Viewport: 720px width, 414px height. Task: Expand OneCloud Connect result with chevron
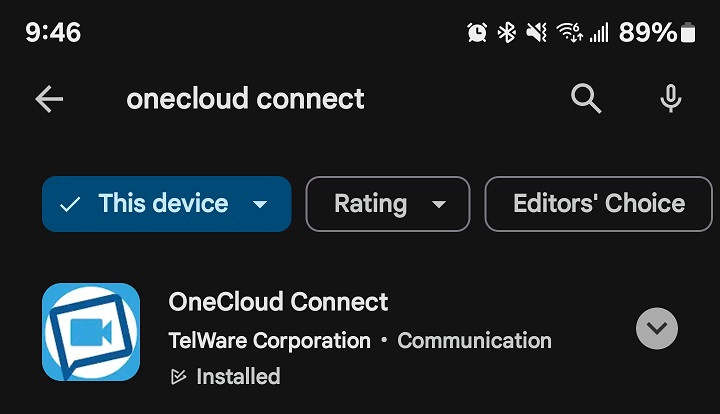(x=657, y=329)
